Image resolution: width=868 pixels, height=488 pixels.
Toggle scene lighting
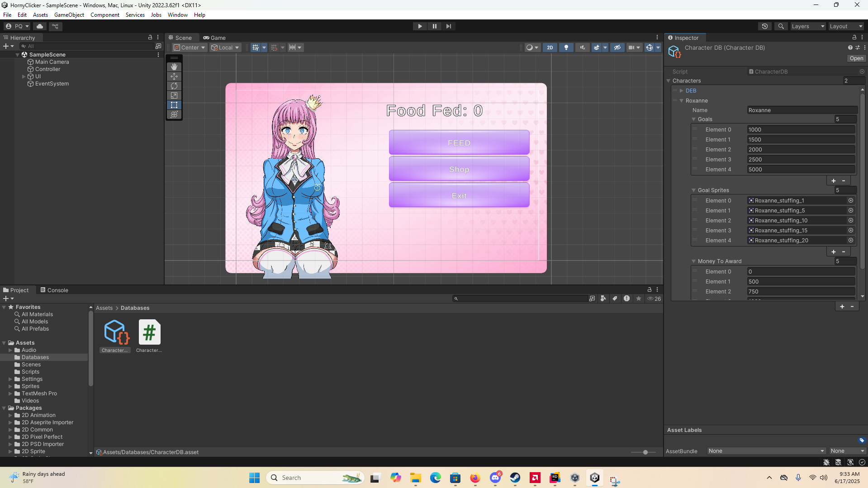click(566, 47)
